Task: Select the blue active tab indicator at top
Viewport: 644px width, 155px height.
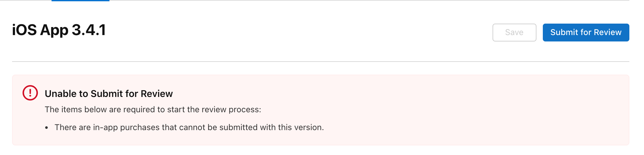Action: point(80,1)
